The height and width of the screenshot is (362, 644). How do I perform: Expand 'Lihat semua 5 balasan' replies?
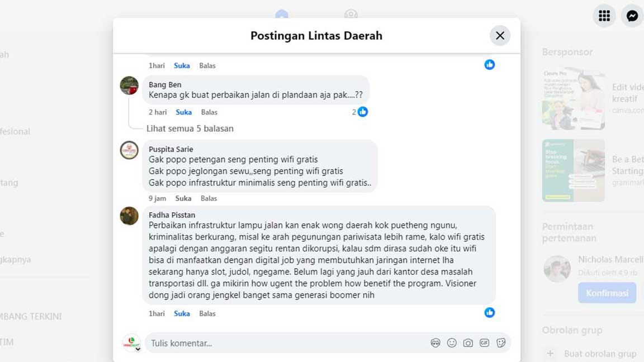[x=190, y=128]
